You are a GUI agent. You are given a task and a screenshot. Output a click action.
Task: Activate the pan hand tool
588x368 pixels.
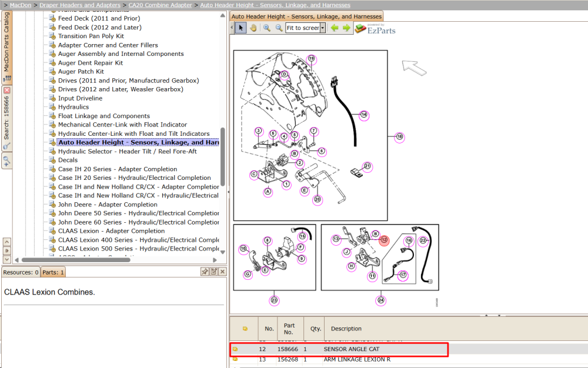pyautogui.click(x=253, y=28)
